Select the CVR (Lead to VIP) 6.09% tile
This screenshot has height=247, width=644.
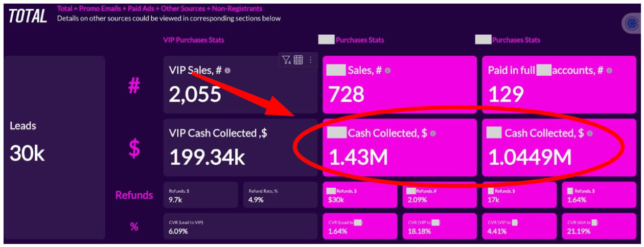coord(240,226)
